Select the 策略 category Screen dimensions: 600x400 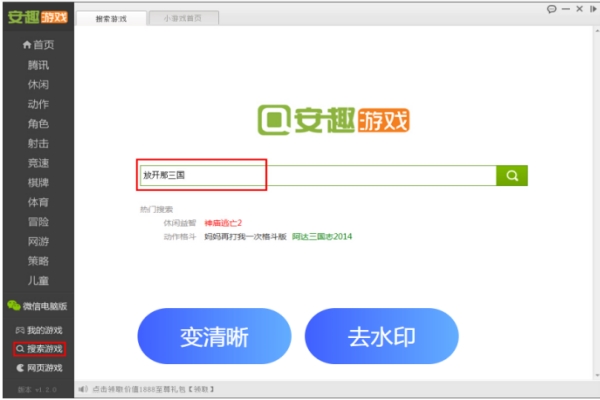(38, 261)
